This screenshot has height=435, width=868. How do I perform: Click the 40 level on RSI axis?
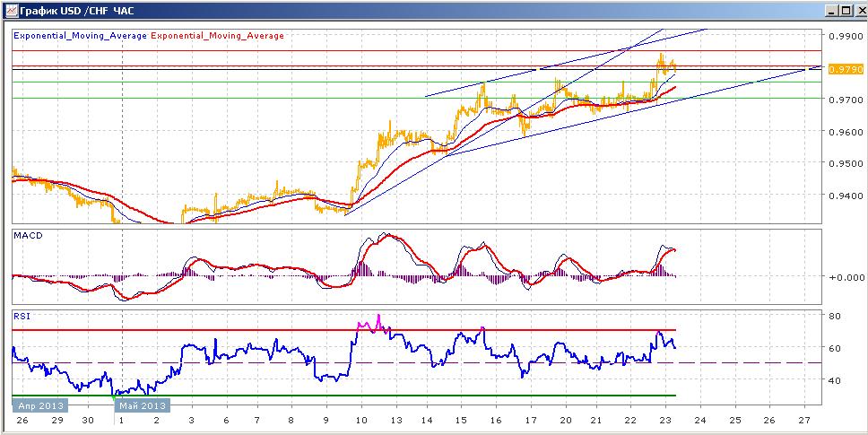tap(834, 381)
